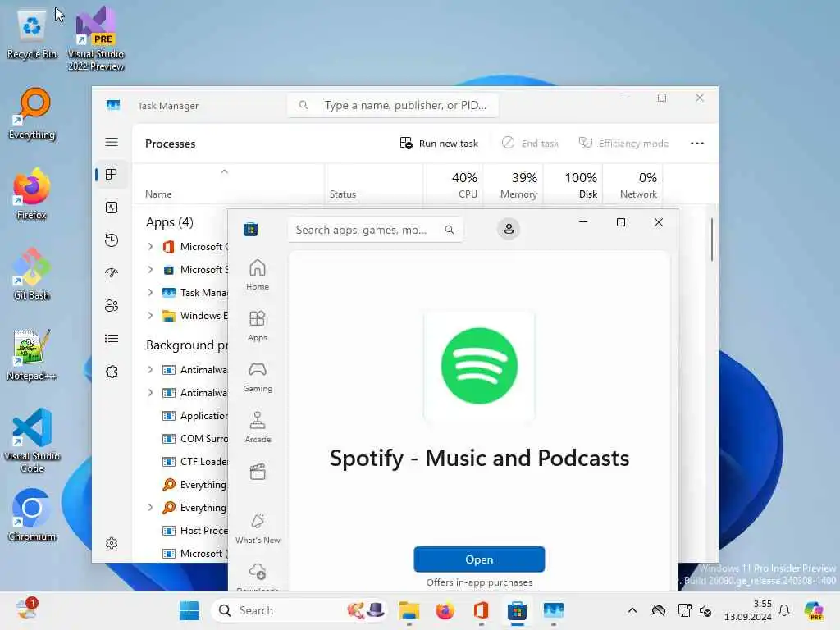The image size is (840, 630).
Task: Open Apps section in Microsoft Store
Action: tap(258, 326)
